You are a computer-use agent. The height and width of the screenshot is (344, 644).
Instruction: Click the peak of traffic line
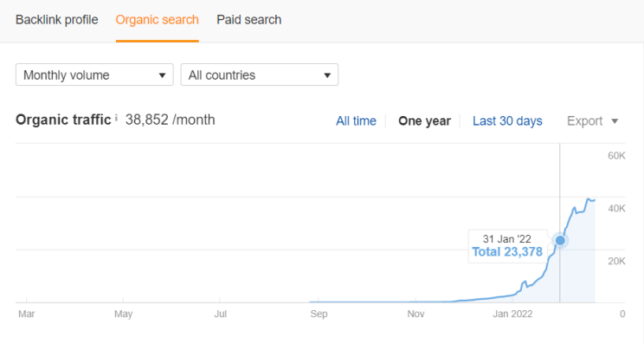(589, 199)
